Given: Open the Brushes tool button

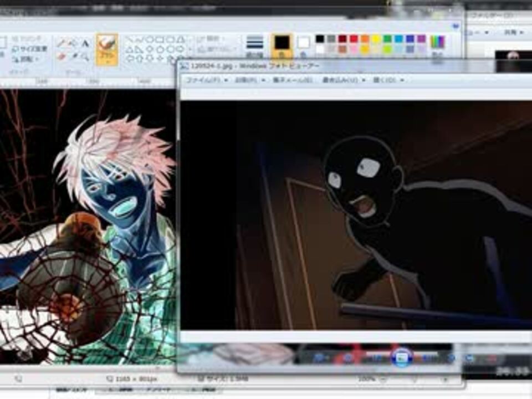Looking at the screenshot, I should click(x=107, y=49).
